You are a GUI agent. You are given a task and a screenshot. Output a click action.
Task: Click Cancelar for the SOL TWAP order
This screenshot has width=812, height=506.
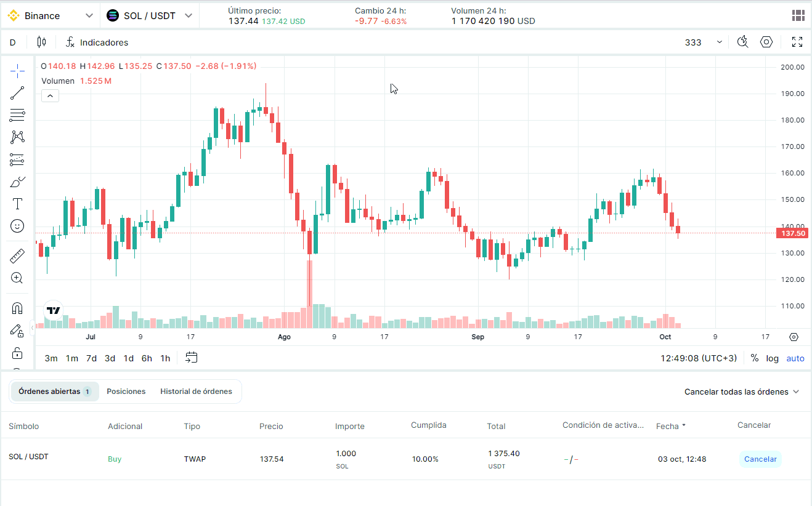pos(760,459)
